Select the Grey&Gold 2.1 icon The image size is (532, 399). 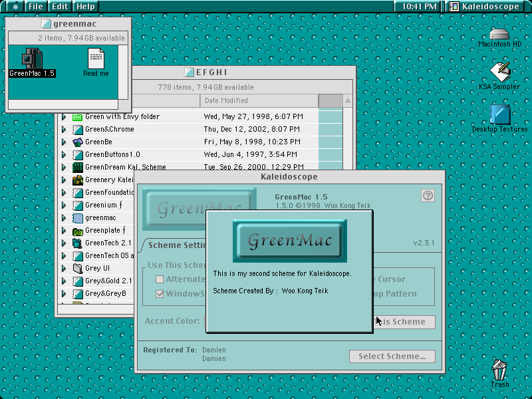[78, 281]
